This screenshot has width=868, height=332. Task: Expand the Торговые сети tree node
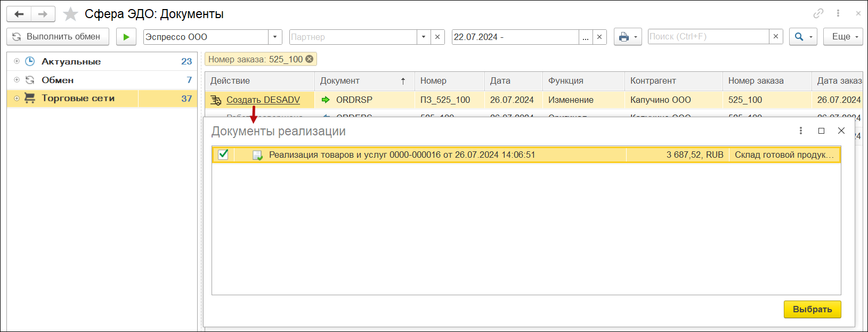17,98
